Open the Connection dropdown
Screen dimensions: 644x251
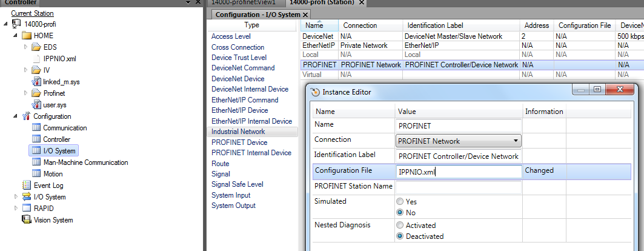click(x=516, y=141)
